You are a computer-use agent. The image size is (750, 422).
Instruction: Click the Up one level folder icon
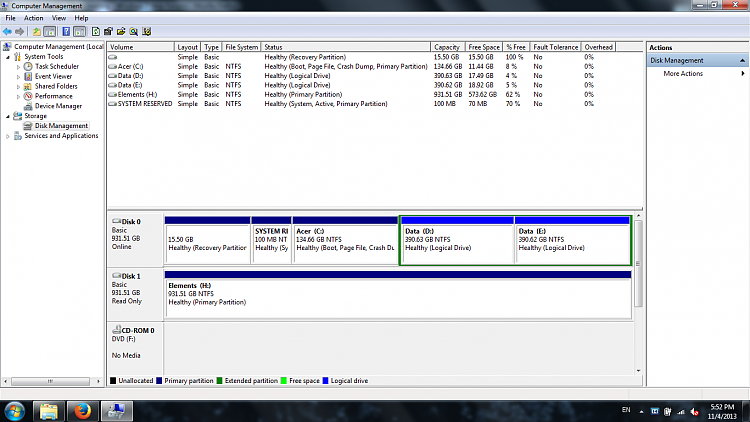37,32
